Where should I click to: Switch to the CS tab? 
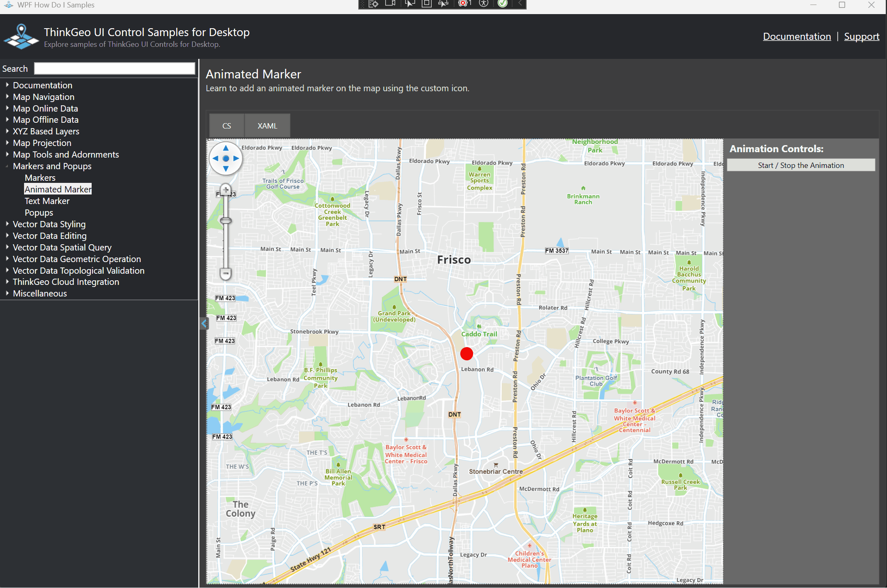coord(226,126)
